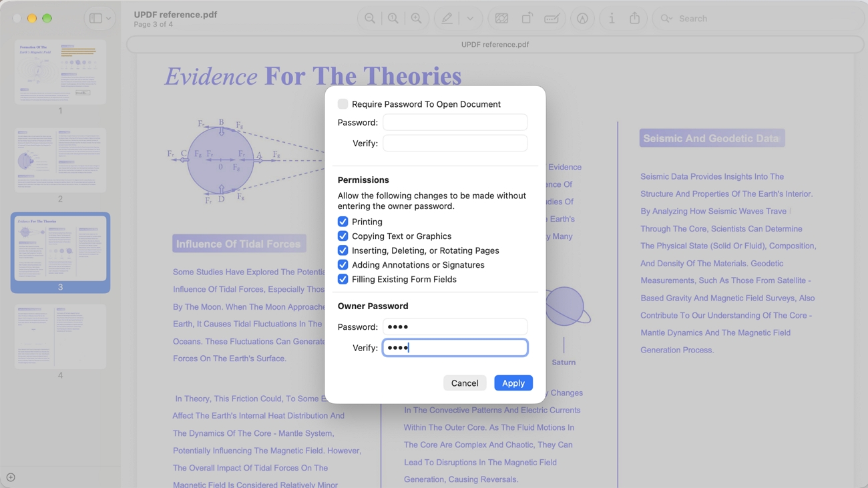This screenshot has height=488, width=868.
Task: Select the UPDF reference.pdf tab
Action: coord(495,45)
